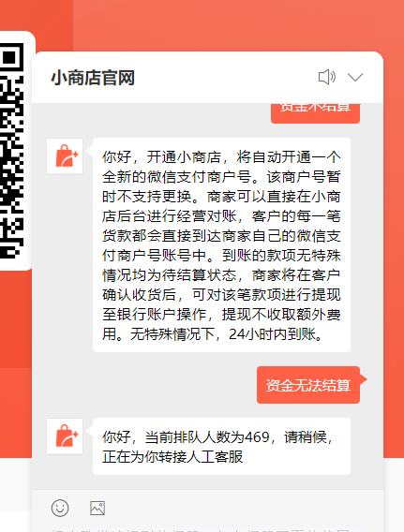Click the opening line 你好，开通小商店

click(x=161, y=157)
